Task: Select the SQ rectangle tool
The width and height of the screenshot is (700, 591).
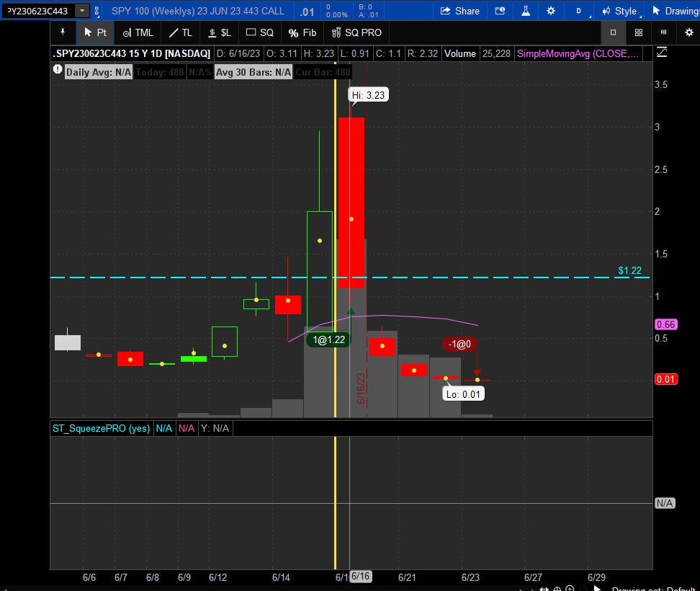Action: pyautogui.click(x=260, y=32)
